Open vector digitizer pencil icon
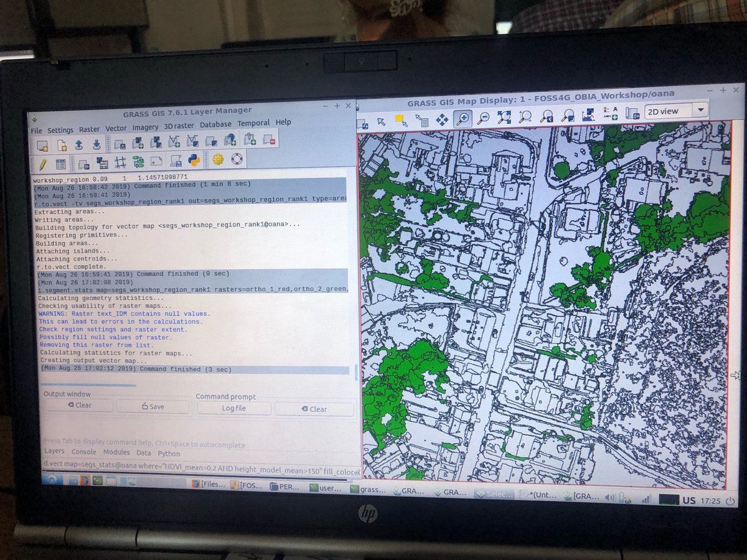This screenshot has height=560, width=747. (x=42, y=165)
